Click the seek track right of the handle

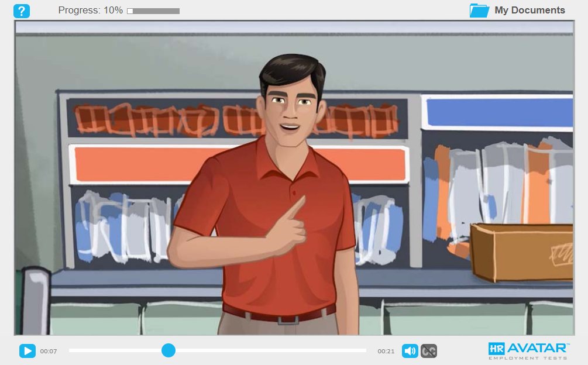click(x=269, y=350)
